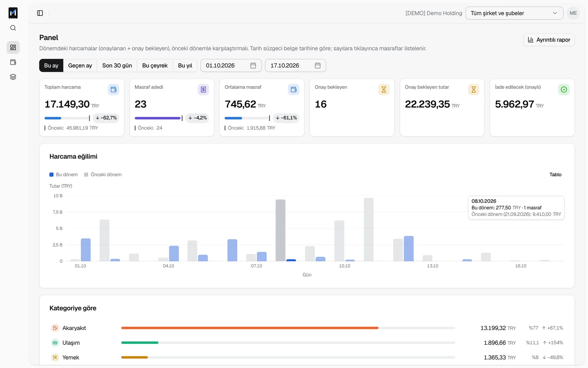
Task: Click the Yemek food category icon
Action: pyautogui.click(x=55, y=357)
